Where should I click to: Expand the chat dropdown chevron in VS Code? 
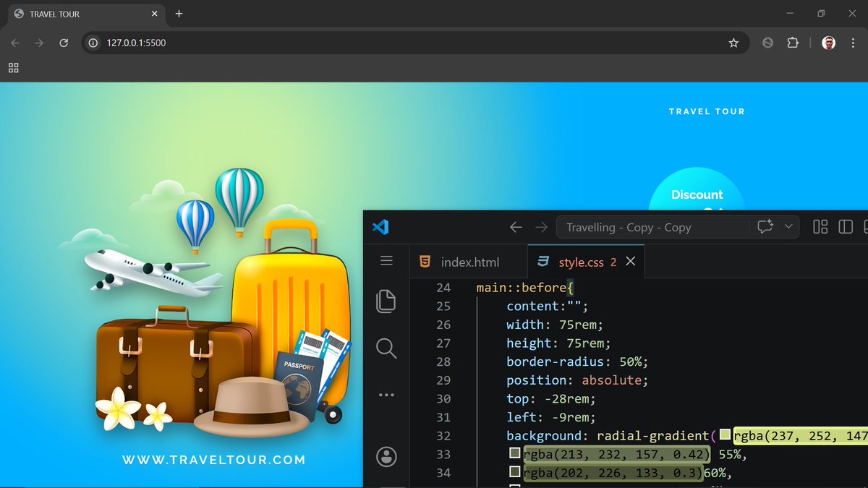(788, 227)
